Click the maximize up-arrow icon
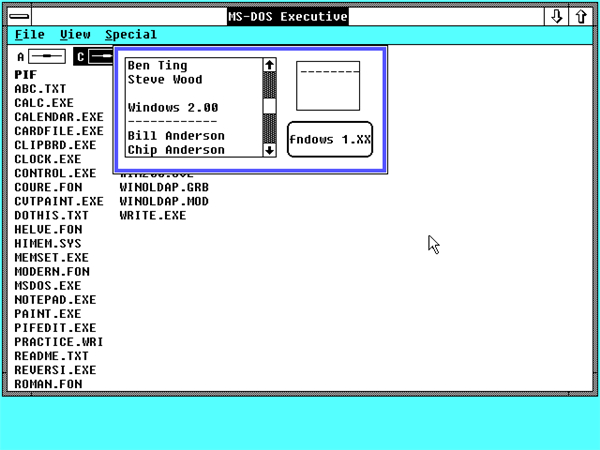 581,16
